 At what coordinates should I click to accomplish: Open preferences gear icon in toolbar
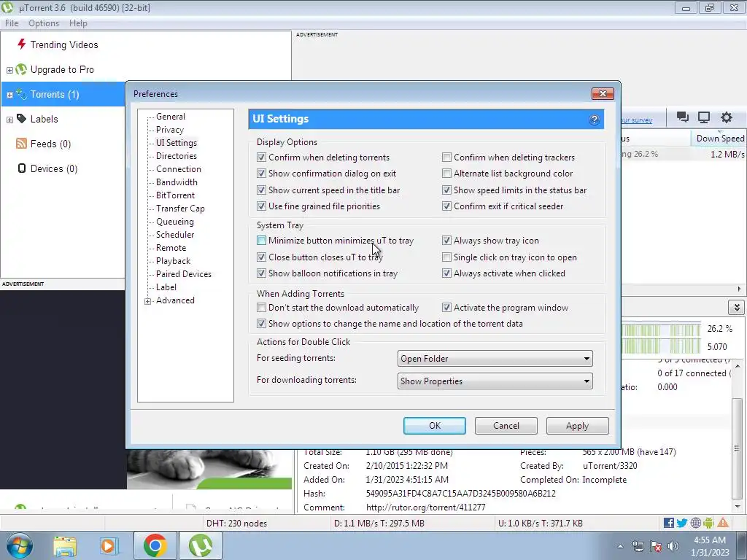[x=726, y=117]
